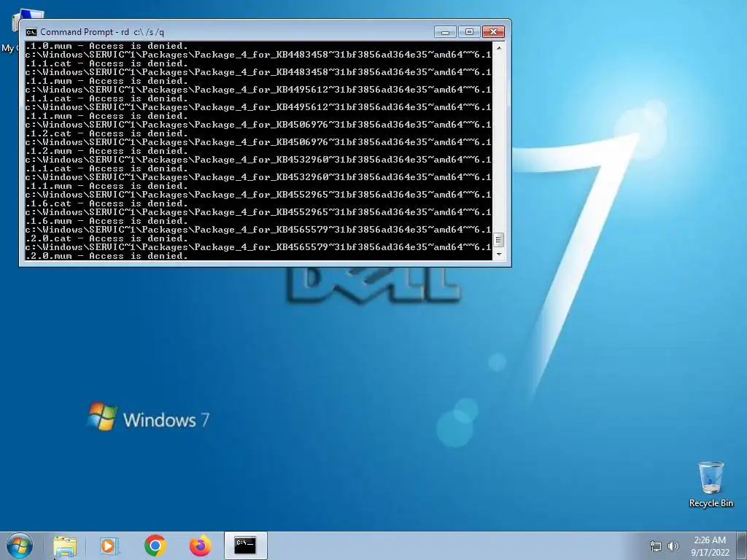
Task: Click the first KB4495612 package line
Action: click(x=258, y=90)
